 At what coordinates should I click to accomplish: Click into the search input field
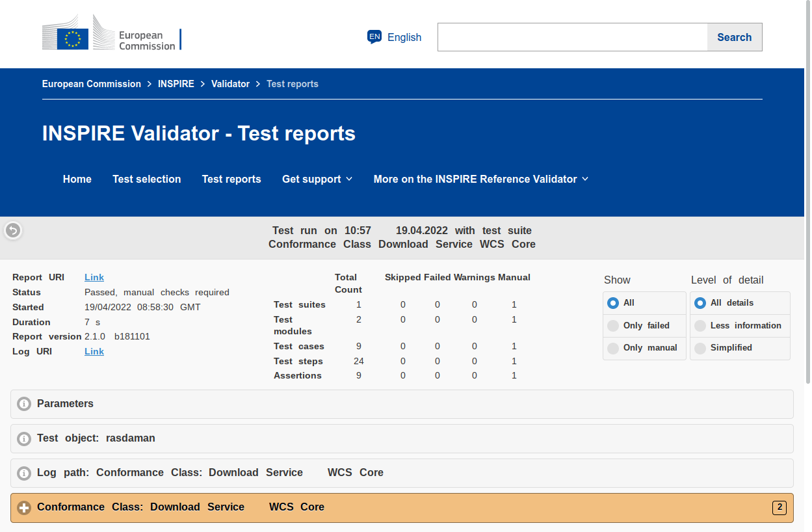coord(573,37)
